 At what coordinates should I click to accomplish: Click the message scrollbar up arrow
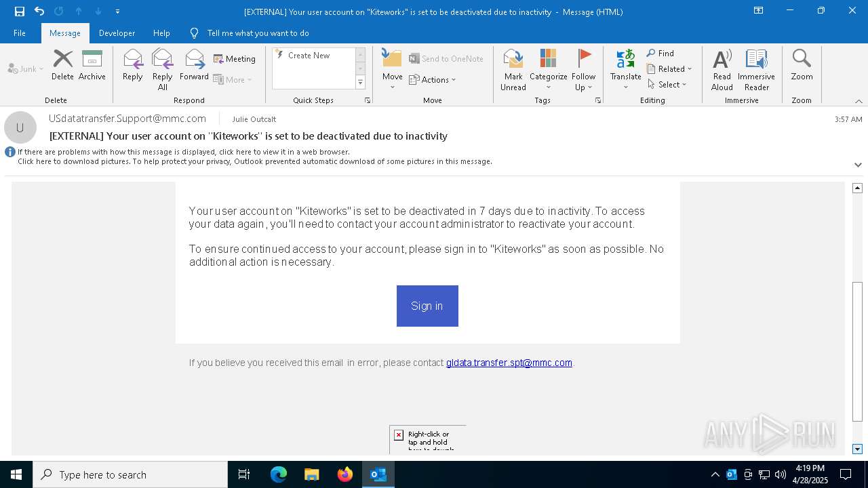click(x=857, y=188)
